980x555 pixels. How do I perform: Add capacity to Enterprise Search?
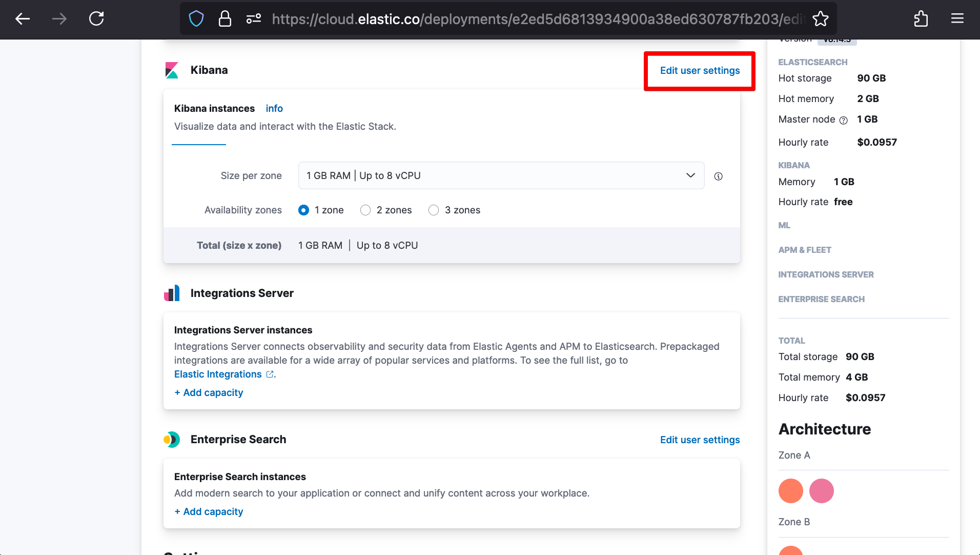point(209,512)
